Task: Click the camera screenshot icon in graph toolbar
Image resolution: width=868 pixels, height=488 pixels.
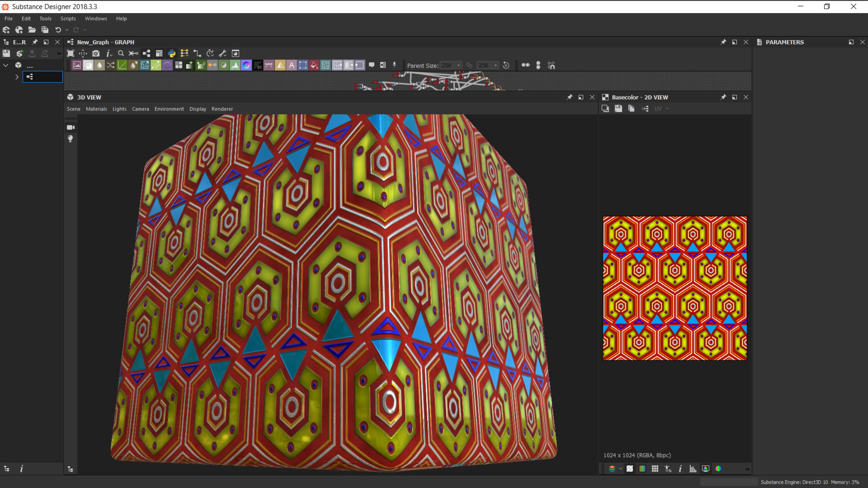Action: tap(95, 53)
